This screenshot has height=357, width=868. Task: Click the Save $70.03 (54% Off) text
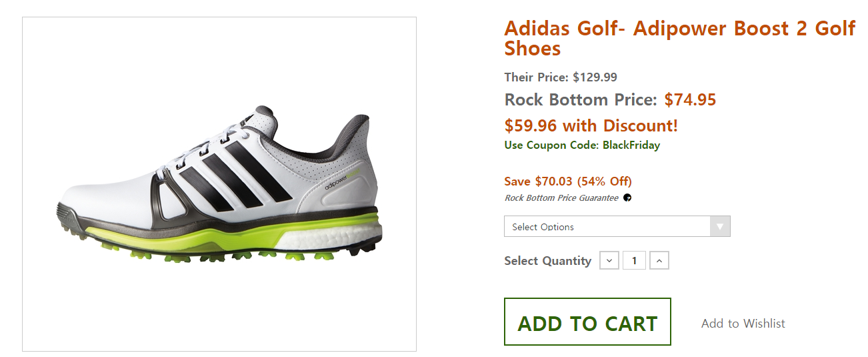tap(568, 182)
